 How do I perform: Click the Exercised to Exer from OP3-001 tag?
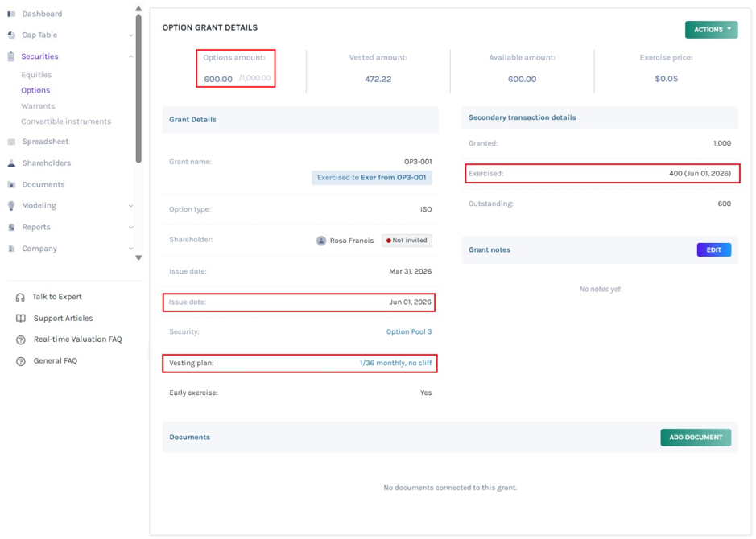point(371,177)
